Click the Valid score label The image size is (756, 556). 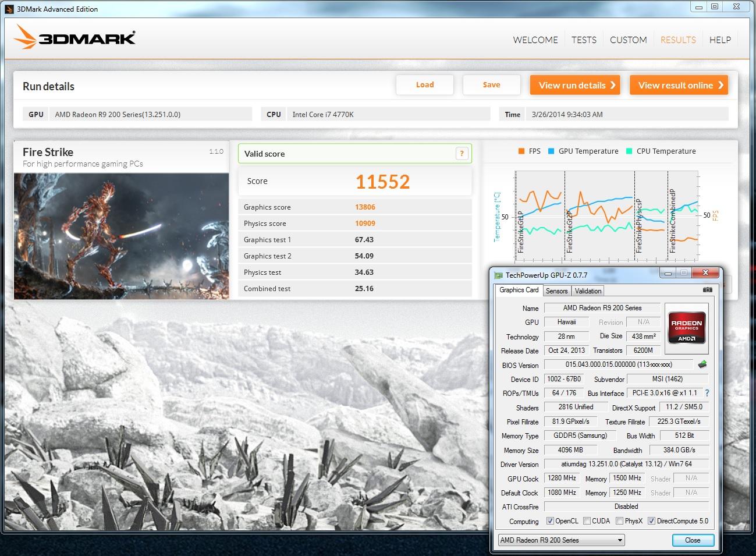pos(265,154)
